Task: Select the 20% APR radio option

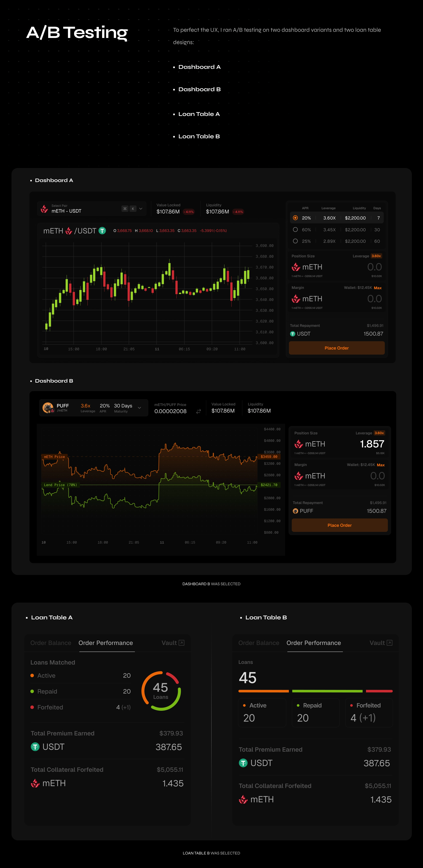Action: point(295,218)
